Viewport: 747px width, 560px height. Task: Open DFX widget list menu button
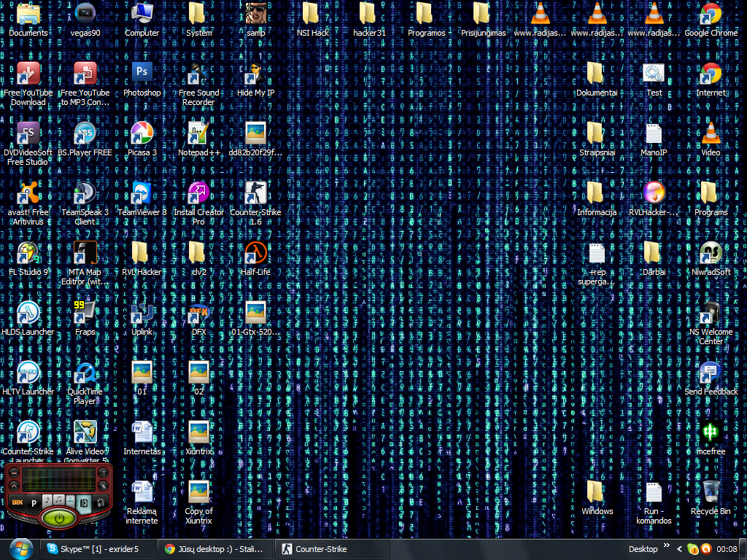[104, 472]
